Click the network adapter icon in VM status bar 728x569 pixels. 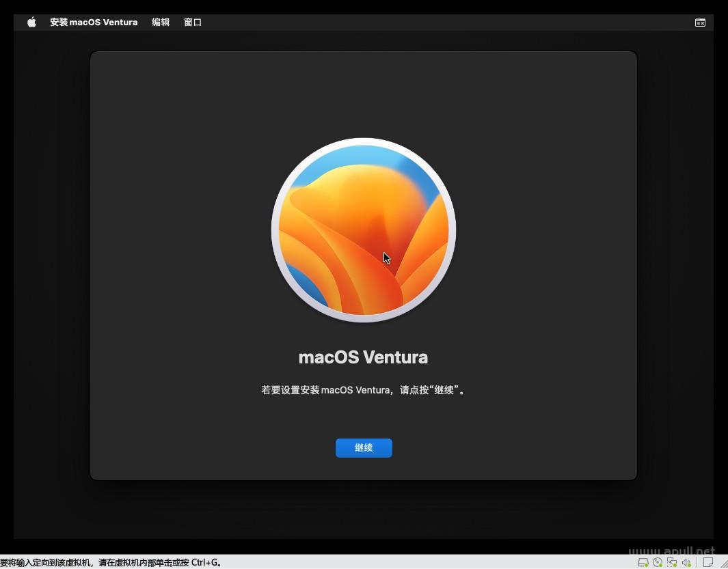point(672,562)
